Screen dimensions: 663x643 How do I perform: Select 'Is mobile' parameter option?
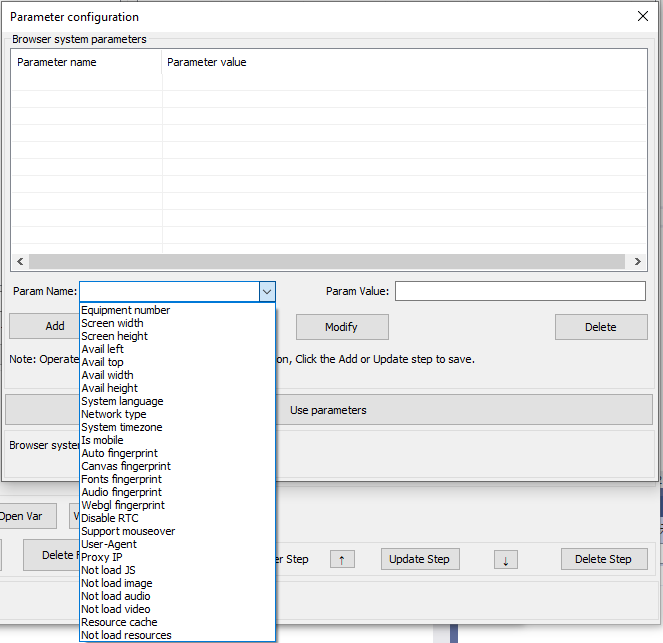tap(105, 440)
